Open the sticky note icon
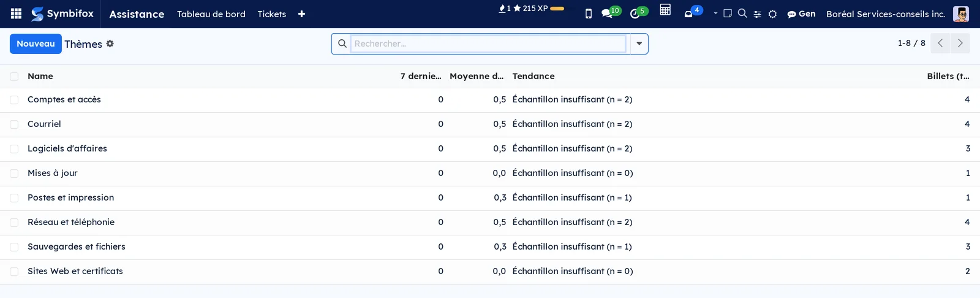 [728, 13]
